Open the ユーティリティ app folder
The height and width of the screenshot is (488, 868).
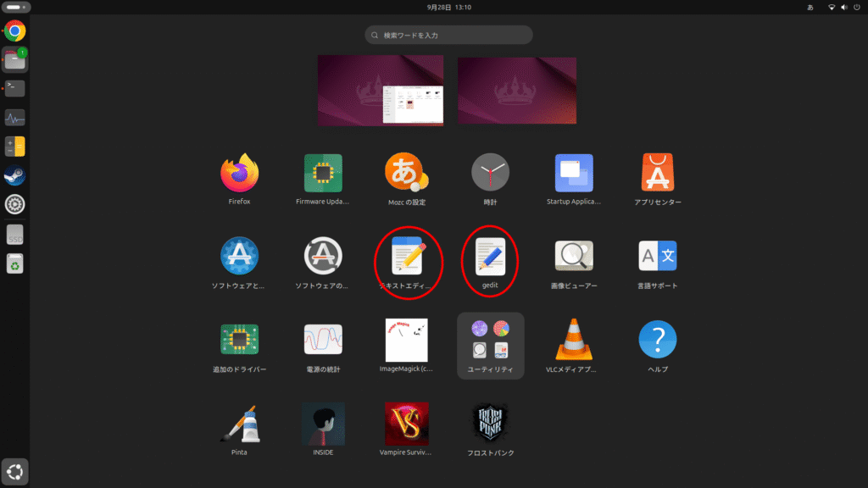491,346
